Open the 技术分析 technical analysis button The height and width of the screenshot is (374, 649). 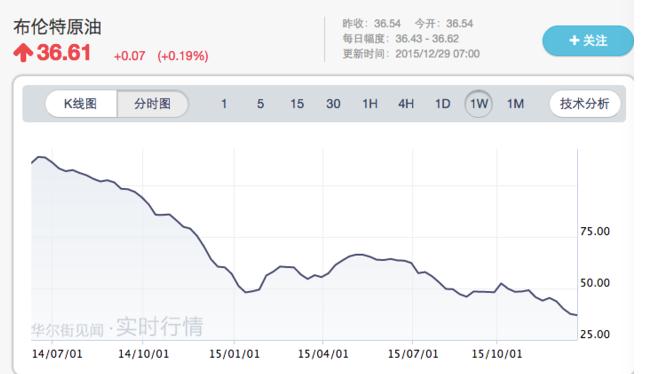(584, 103)
